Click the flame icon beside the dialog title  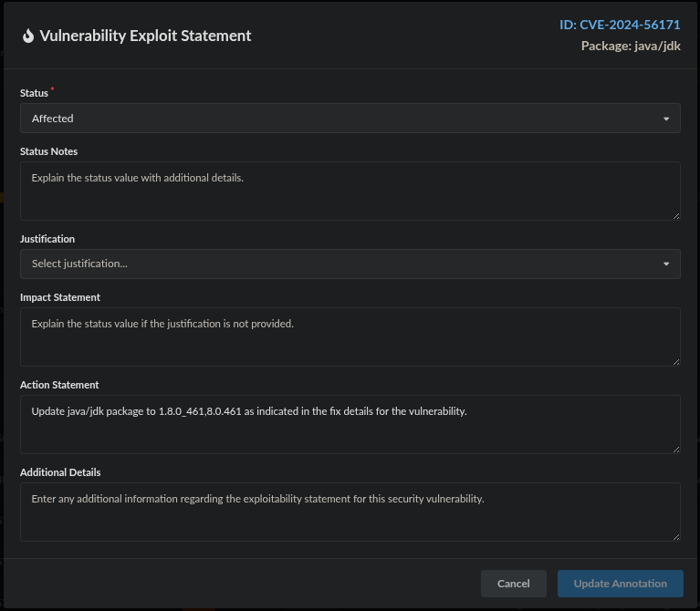[x=28, y=36]
